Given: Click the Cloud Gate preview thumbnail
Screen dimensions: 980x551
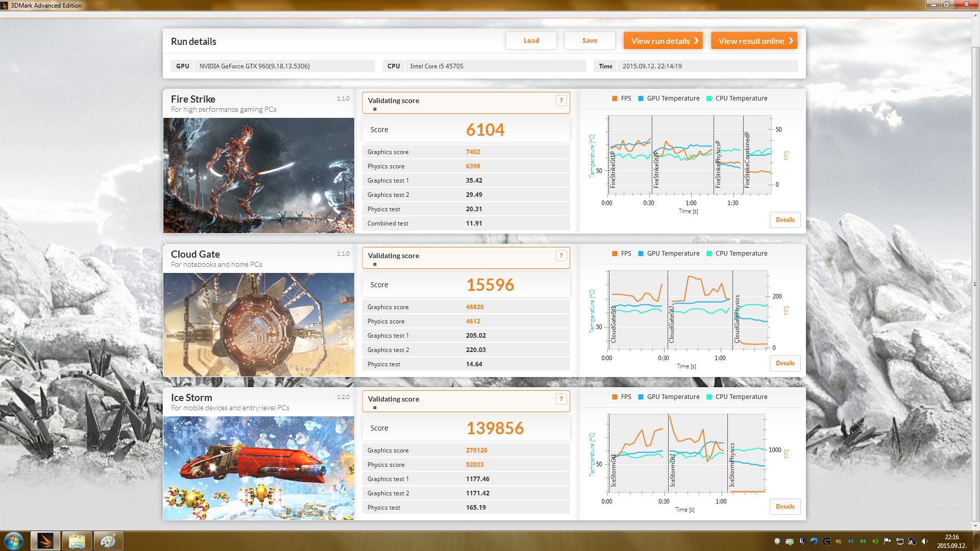Looking at the screenshot, I should pos(258,325).
